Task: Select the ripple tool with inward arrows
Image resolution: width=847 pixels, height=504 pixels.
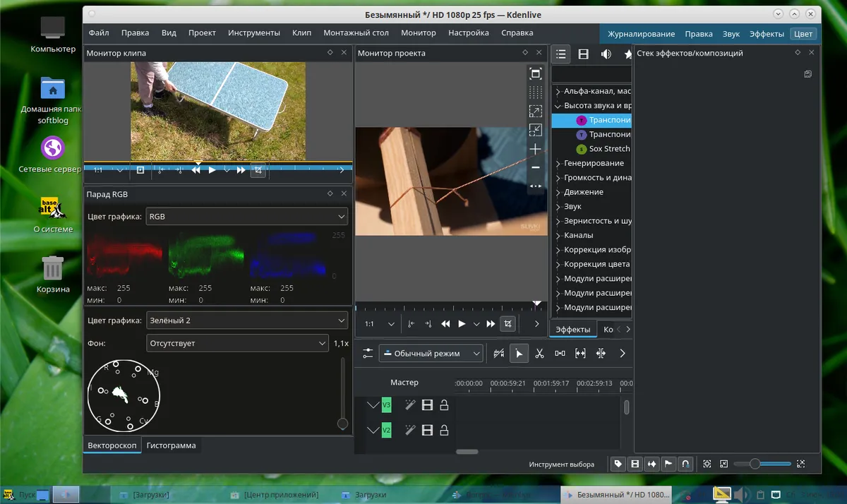Action: click(x=601, y=353)
